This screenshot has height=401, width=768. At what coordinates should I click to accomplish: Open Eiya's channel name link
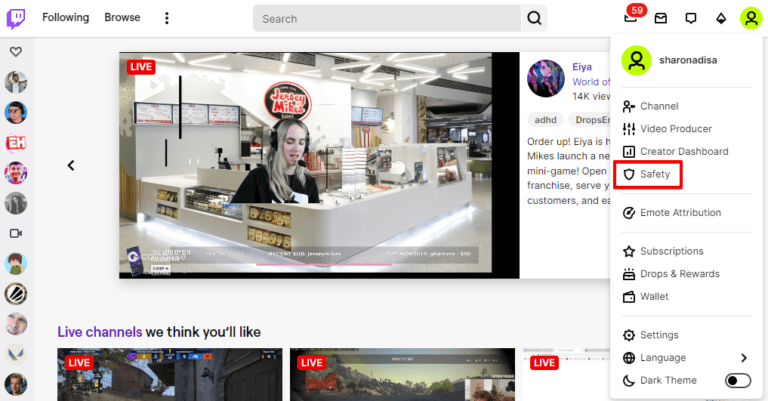(x=582, y=67)
